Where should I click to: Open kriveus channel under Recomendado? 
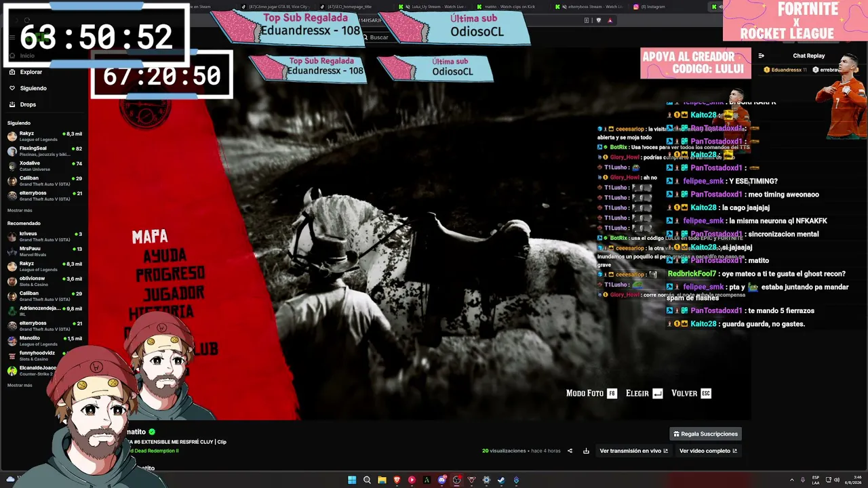[x=45, y=237]
